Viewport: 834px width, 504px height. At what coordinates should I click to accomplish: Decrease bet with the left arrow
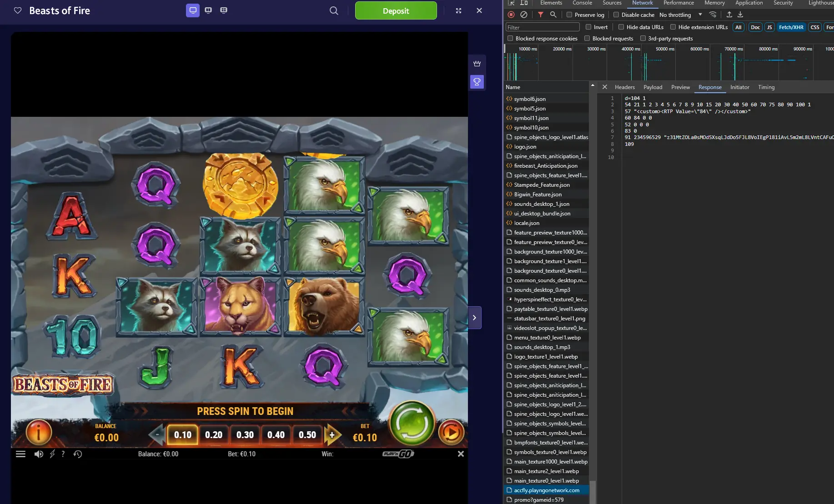156,435
